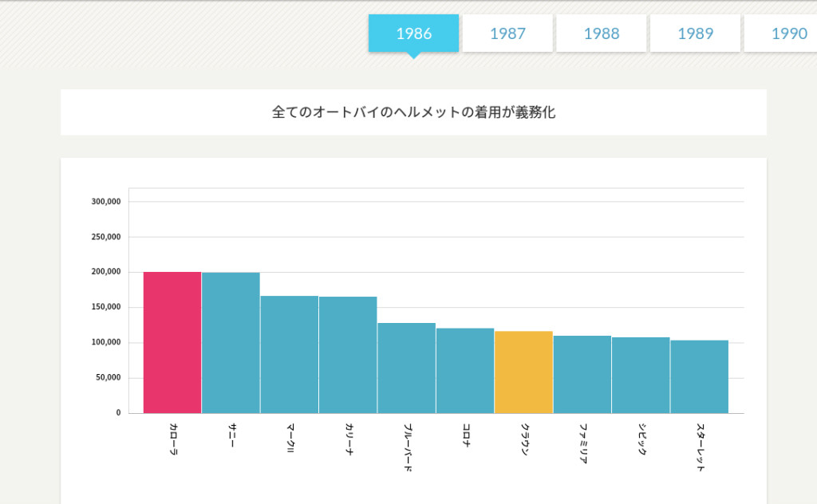Click the 300,000 y-axis label
Image resolution: width=817 pixels, height=504 pixels.
[106, 202]
